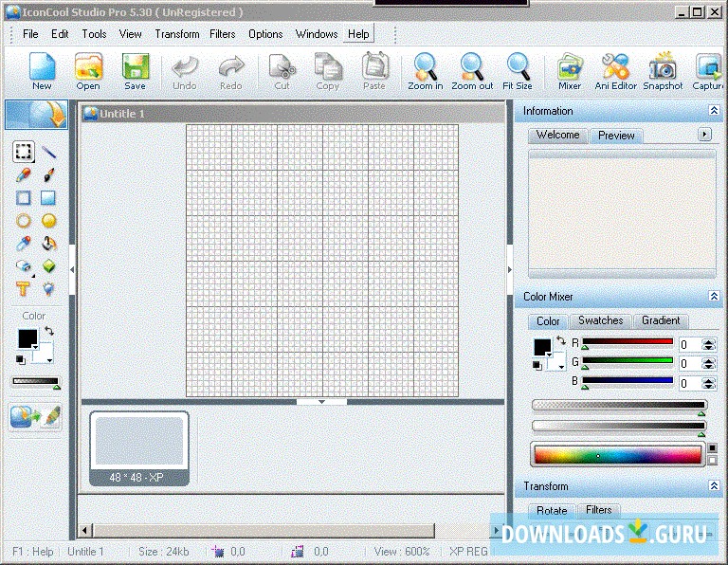Save the icon with the Save button
Viewport: 728px width, 565px height.
(x=136, y=70)
